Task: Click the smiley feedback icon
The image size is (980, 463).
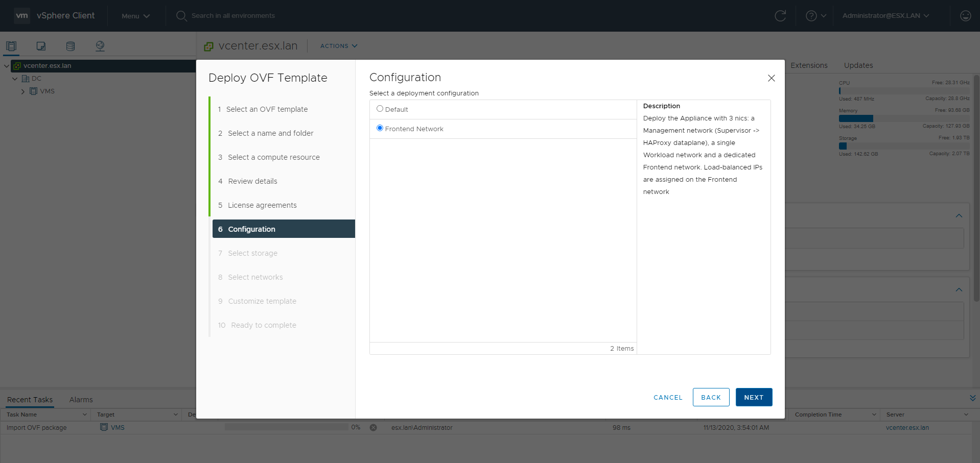Action: tap(965, 16)
